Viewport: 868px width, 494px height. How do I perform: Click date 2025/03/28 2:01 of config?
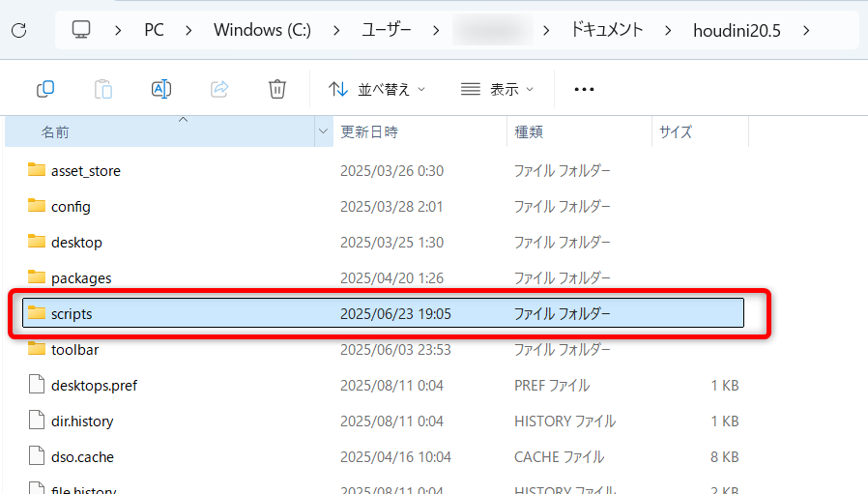coord(391,207)
